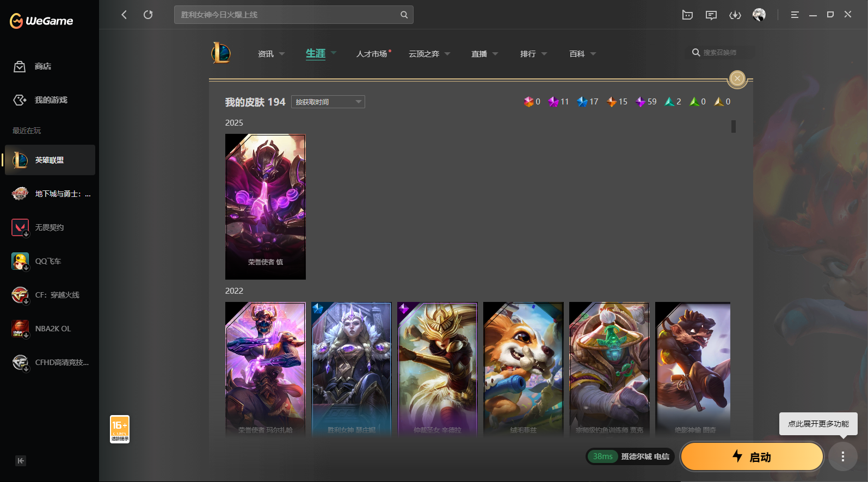Click the user avatar icon
Image resolution: width=868 pixels, height=482 pixels.
click(x=759, y=15)
